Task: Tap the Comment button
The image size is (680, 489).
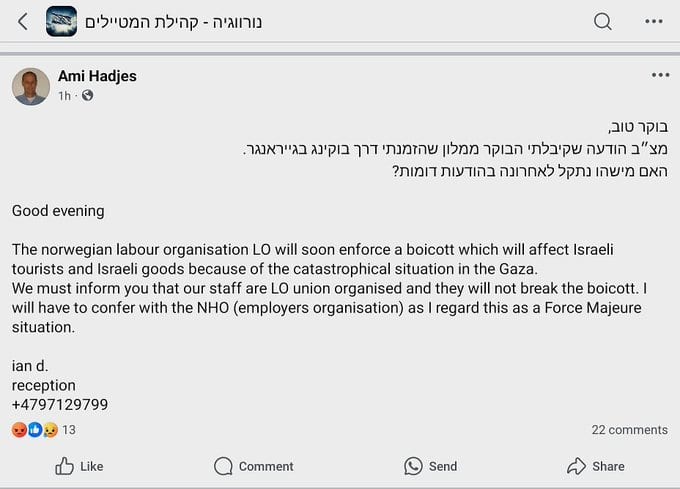Action: point(254,466)
